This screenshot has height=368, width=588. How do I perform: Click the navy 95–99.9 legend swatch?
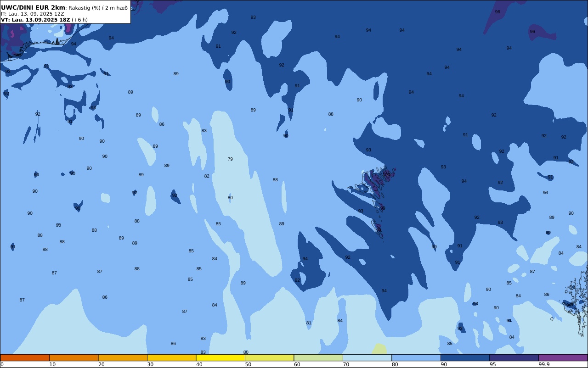point(514,357)
